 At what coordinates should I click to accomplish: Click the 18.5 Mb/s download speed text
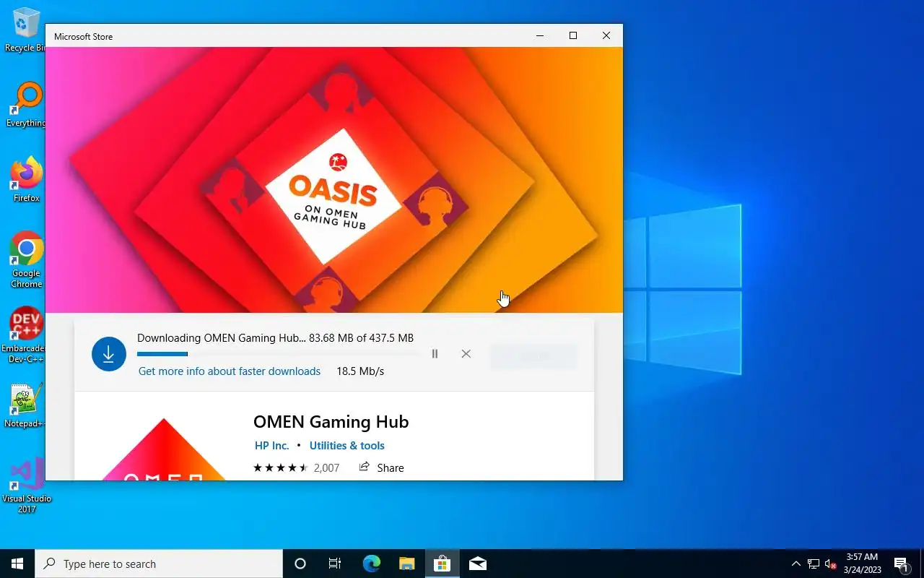coord(360,371)
